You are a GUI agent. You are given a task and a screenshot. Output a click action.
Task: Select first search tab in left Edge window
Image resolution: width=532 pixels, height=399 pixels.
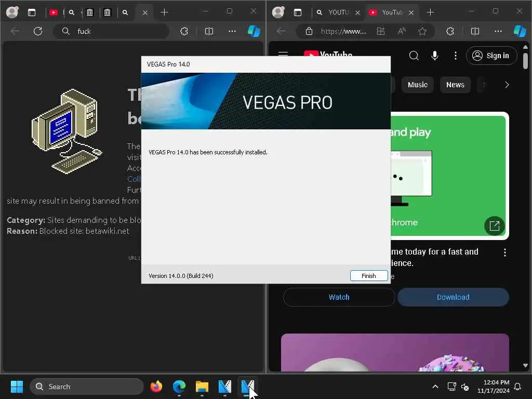coord(71,12)
